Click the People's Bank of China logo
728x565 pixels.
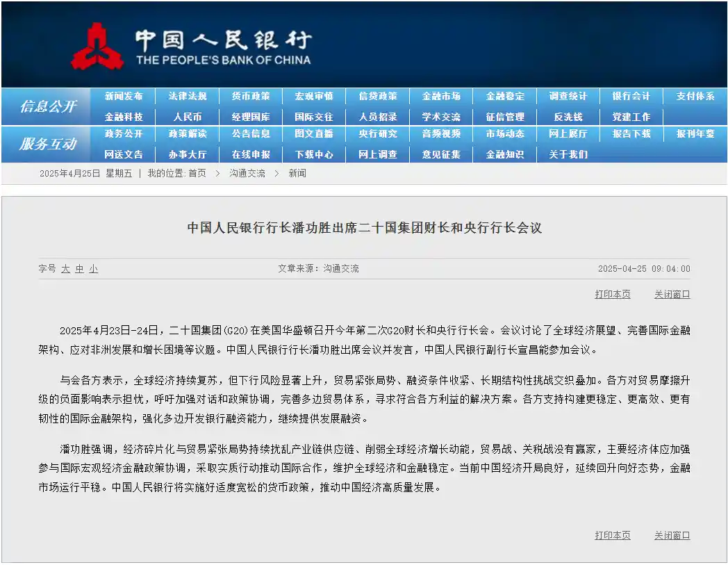click(101, 44)
